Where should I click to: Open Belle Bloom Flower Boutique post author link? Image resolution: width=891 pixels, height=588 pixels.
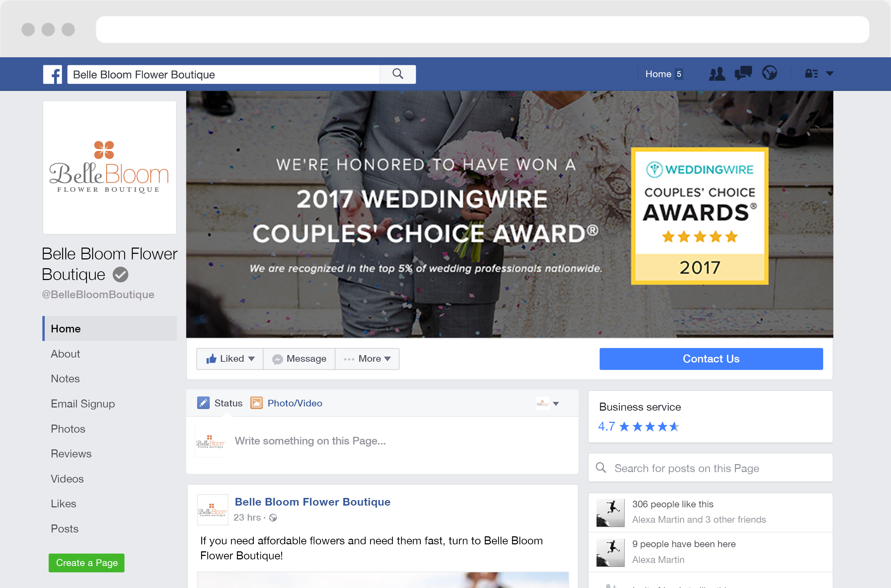point(312,502)
